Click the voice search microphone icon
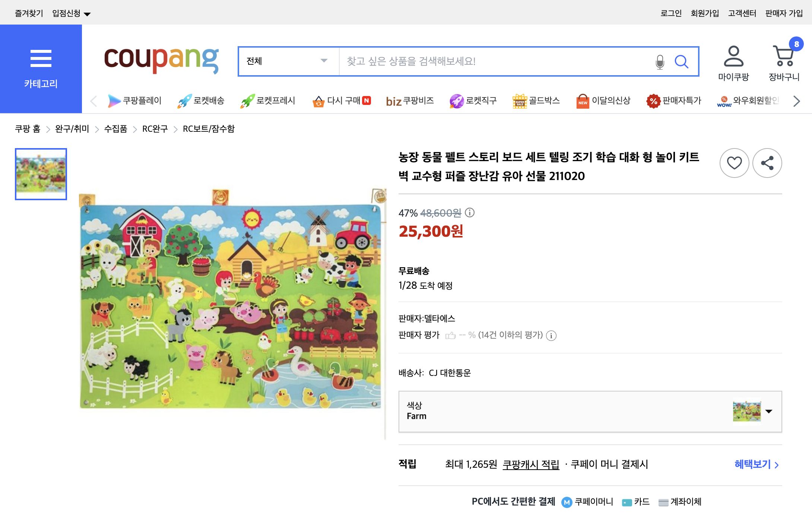 pyautogui.click(x=659, y=62)
